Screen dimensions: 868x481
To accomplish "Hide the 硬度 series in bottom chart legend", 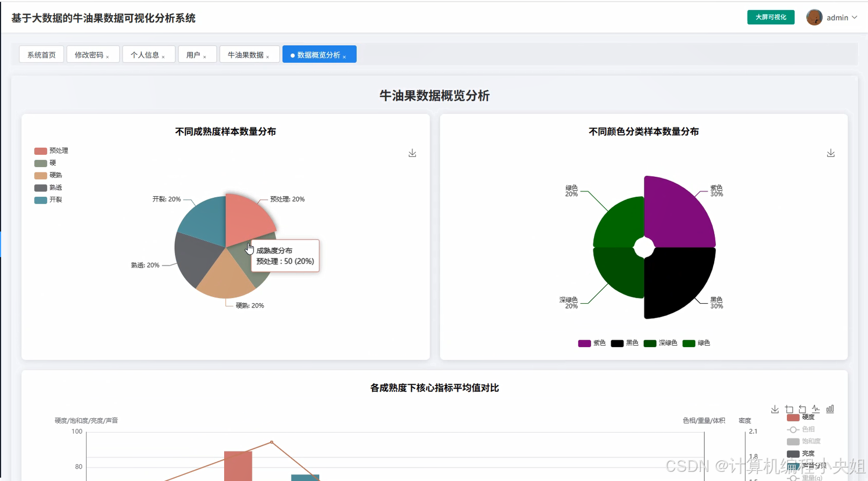I will 801,418.
